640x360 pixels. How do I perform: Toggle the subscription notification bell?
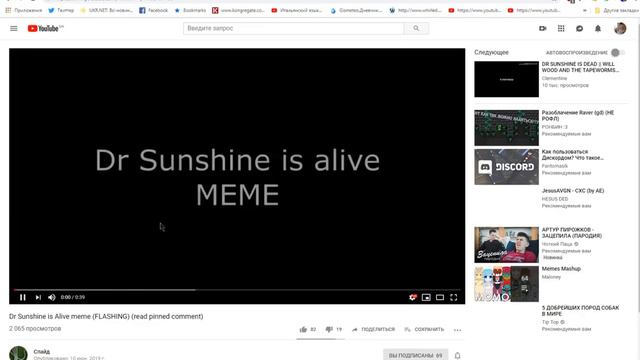(x=458, y=356)
